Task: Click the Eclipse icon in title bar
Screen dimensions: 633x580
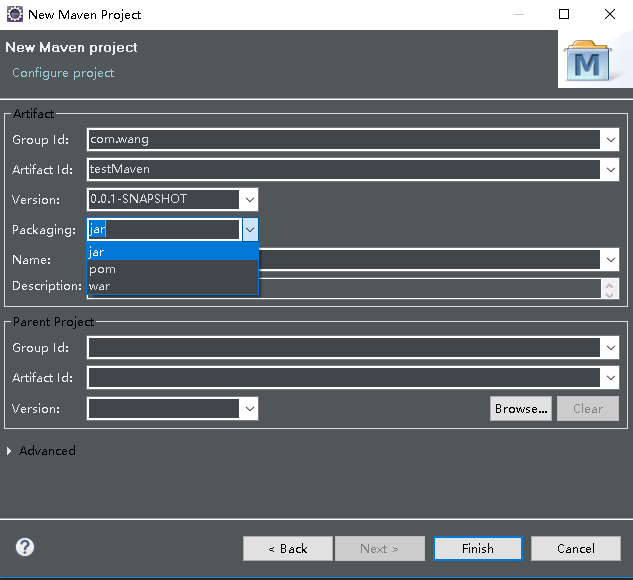Action: click(x=15, y=14)
